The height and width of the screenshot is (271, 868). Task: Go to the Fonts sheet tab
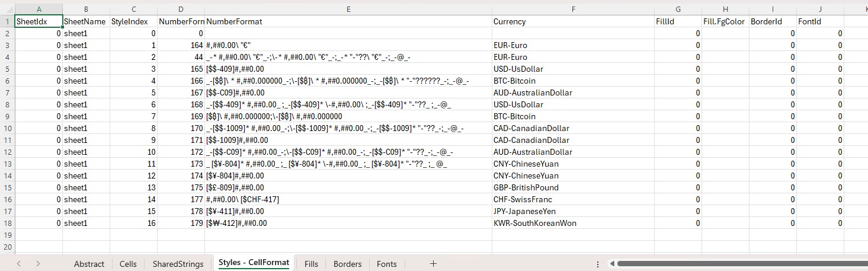point(386,264)
